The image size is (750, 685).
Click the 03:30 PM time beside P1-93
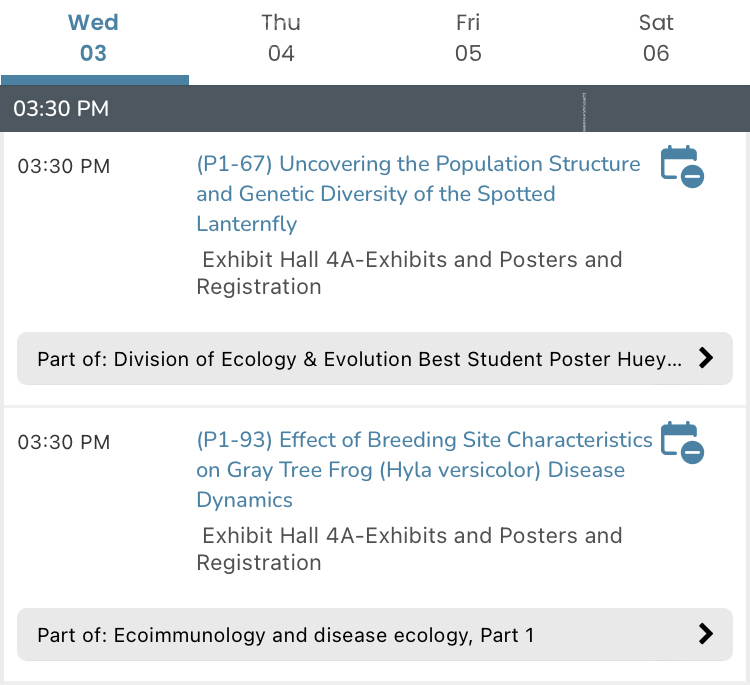pyautogui.click(x=64, y=442)
